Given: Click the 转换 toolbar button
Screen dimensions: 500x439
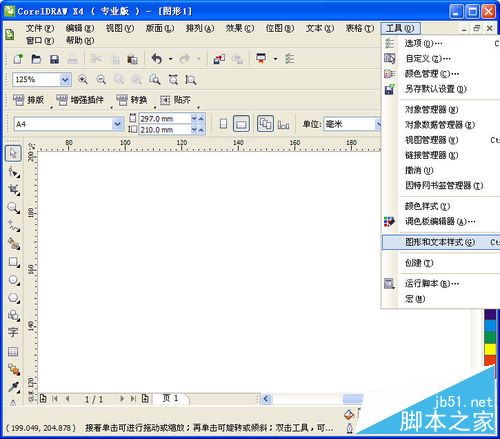Looking at the screenshot, I should click(x=132, y=100).
